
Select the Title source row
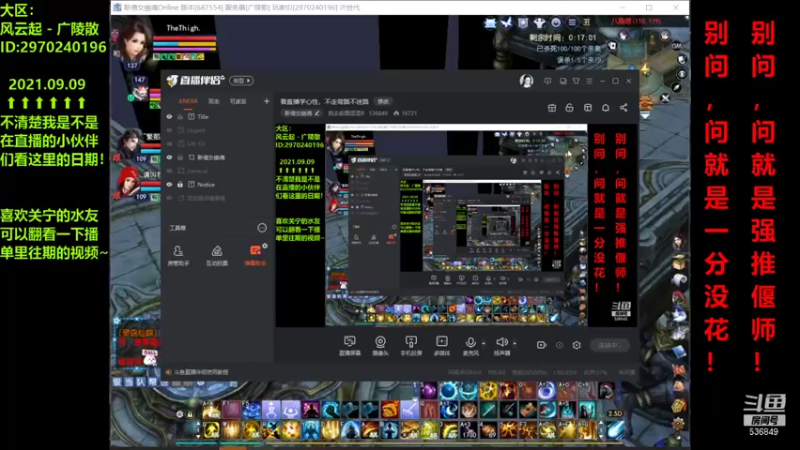(218, 117)
